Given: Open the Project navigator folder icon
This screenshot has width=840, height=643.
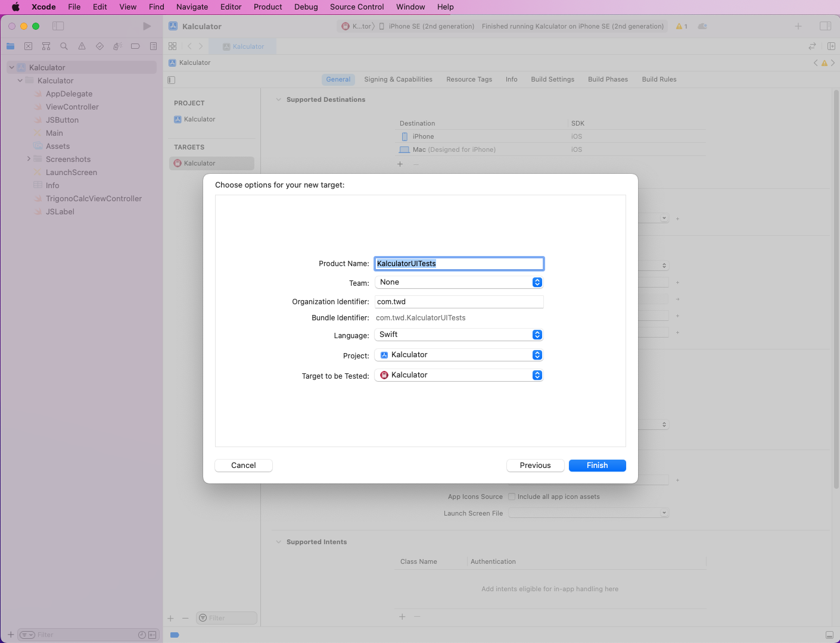Looking at the screenshot, I should [x=10, y=46].
